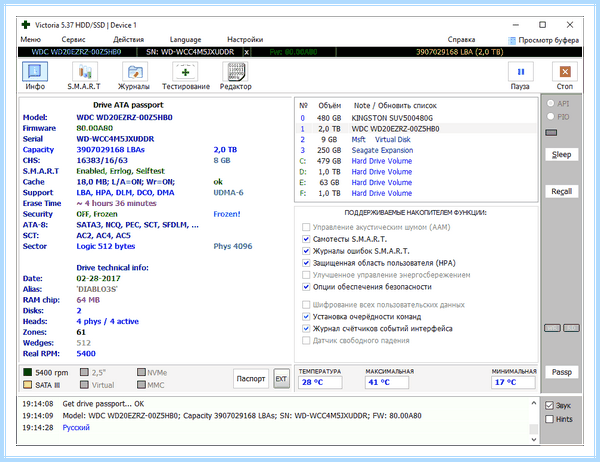
Task: Open Журналы logs view
Action: click(x=134, y=76)
